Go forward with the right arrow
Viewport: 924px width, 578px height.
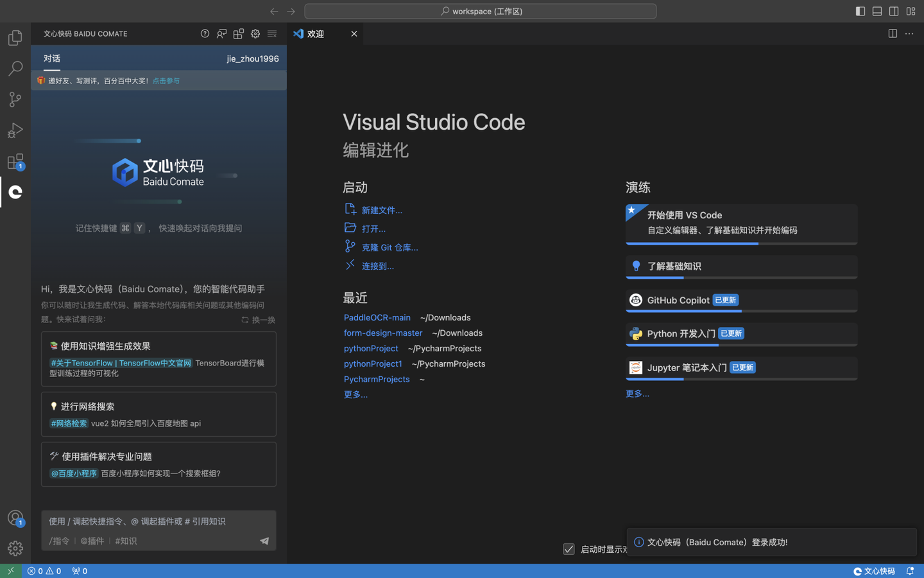[x=291, y=11]
